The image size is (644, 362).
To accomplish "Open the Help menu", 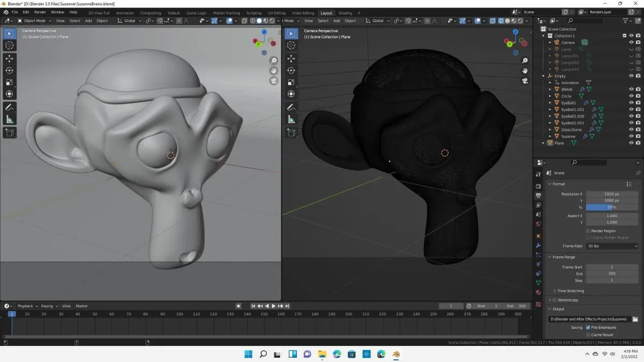I will point(74,12).
